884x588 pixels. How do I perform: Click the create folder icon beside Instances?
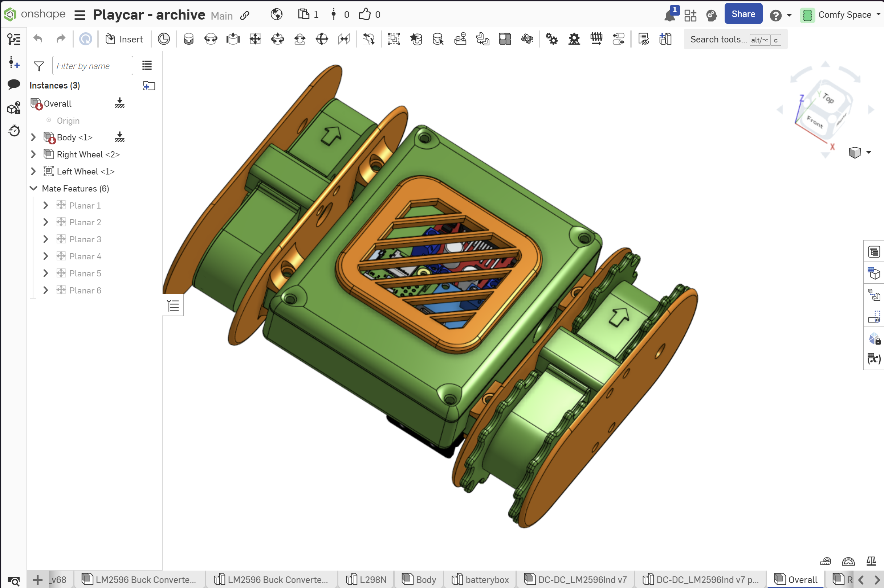point(149,86)
